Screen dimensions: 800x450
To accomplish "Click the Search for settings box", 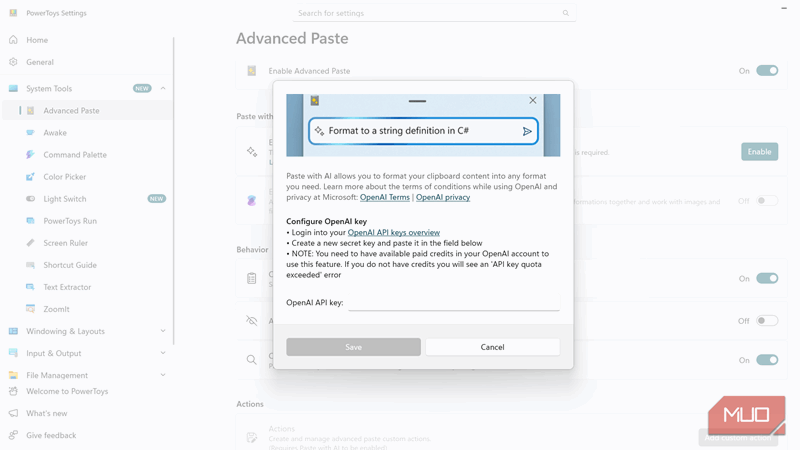I will click(x=434, y=13).
